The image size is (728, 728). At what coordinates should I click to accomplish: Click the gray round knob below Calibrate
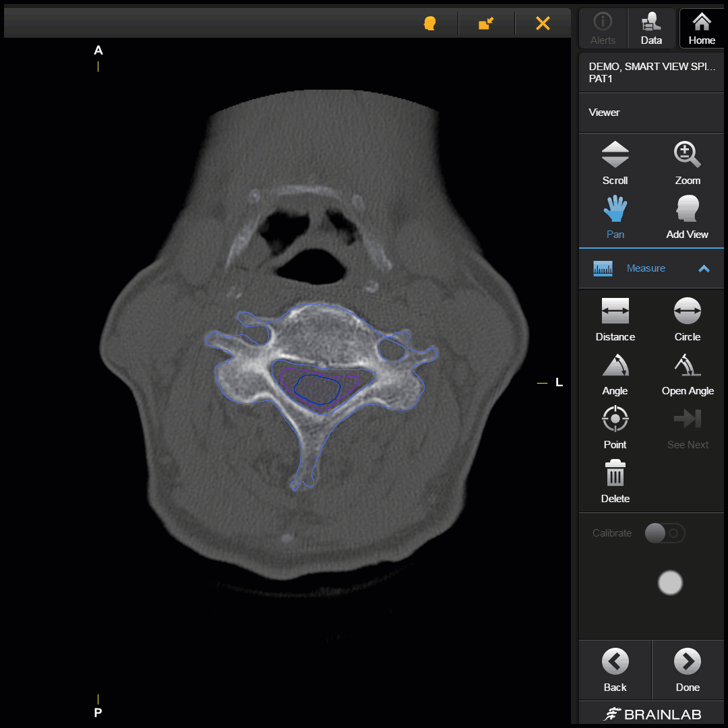pos(670,583)
